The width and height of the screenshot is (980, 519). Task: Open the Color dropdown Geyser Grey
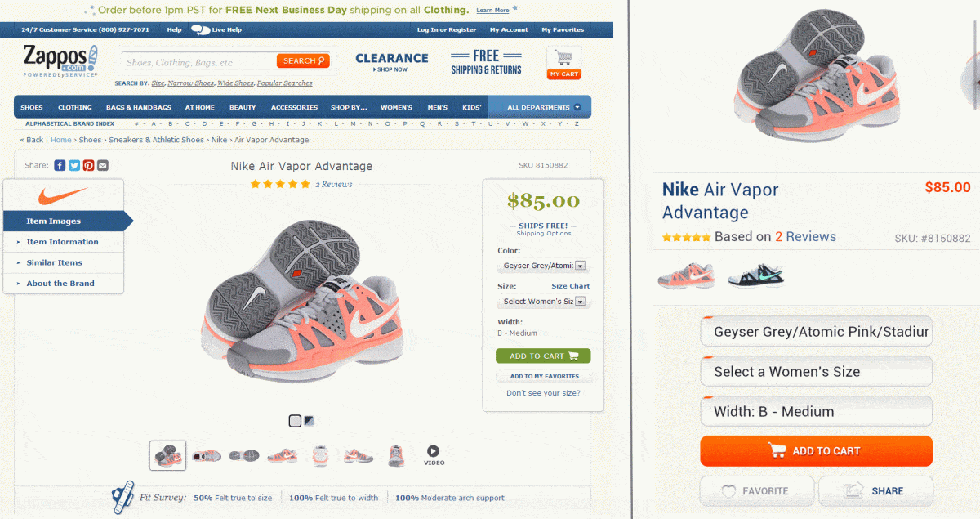pos(542,266)
